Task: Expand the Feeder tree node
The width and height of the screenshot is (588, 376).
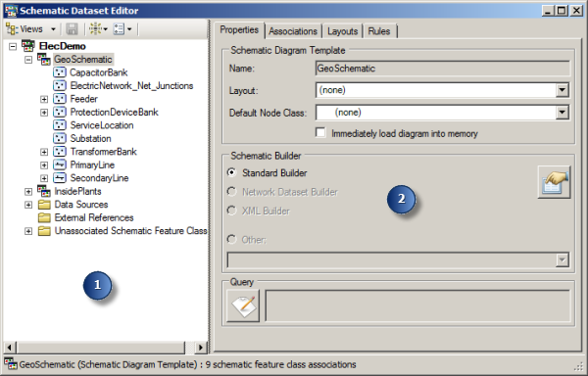Action: click(x=44, y=99)
